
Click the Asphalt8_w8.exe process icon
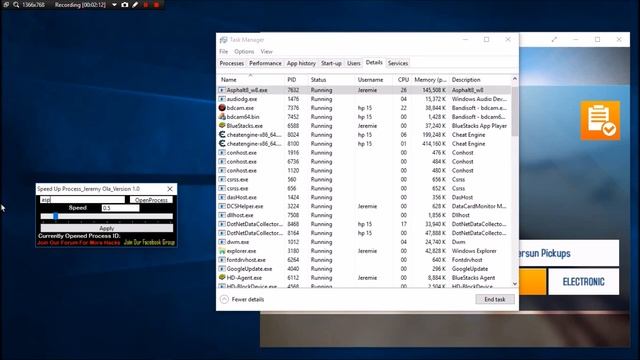222,90
